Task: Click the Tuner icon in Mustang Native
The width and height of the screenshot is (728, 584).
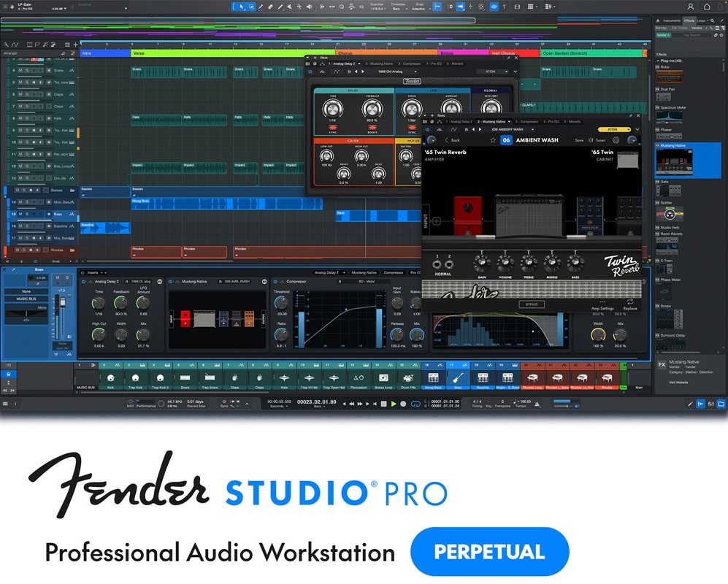Action: click(x=597, y=140)
